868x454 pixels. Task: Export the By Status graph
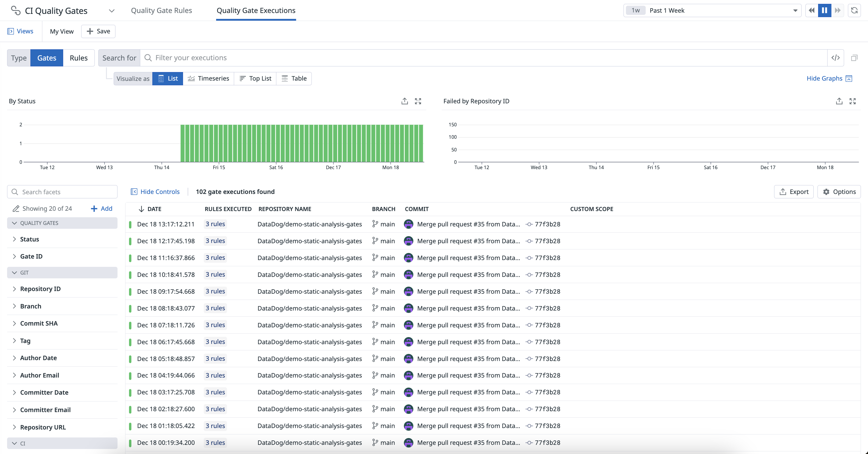coord(404,101)
